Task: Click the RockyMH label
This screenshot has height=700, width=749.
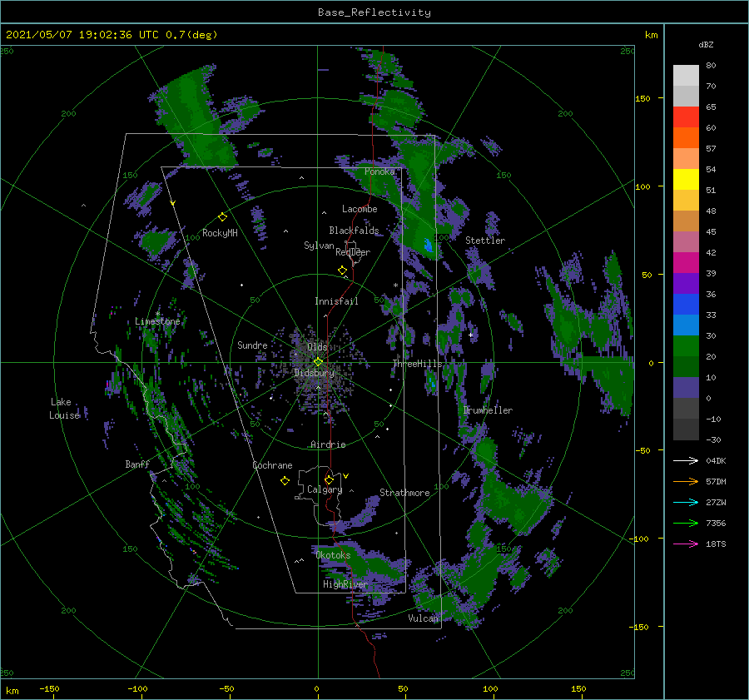Action: [x=220, y=233]
